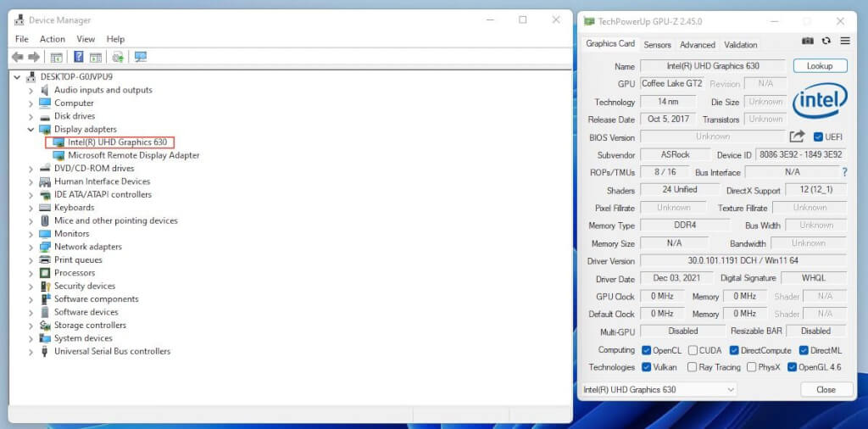The height and width of the screenshot is (429, 868).
Task: Click the Close button in GPU-Z
Action: click(825, 389)
